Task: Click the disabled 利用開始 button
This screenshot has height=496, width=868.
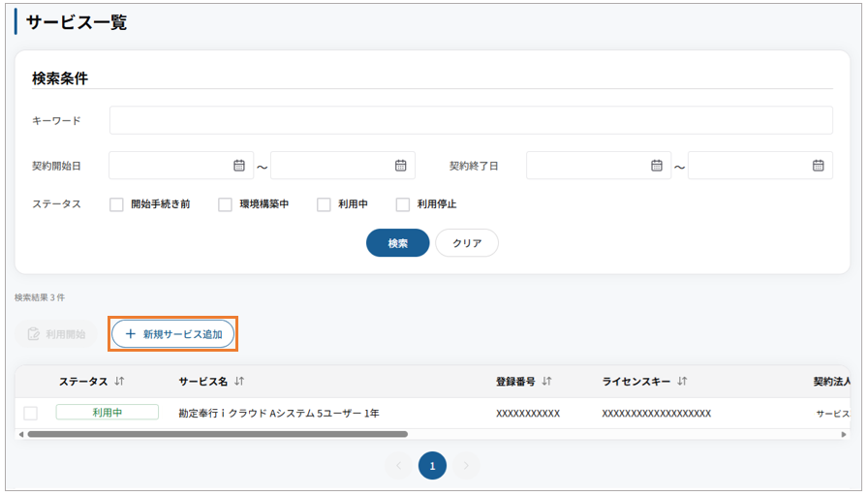Action: 56,334
